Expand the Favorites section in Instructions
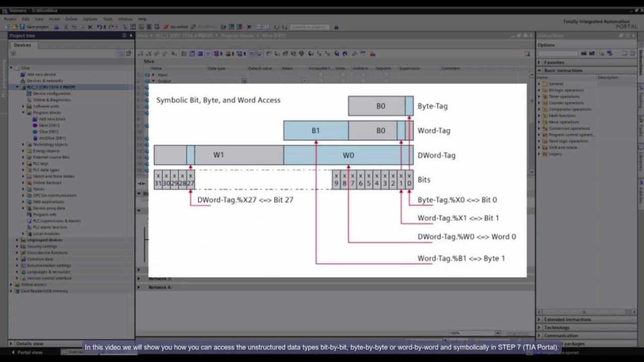 coord(539,62)
